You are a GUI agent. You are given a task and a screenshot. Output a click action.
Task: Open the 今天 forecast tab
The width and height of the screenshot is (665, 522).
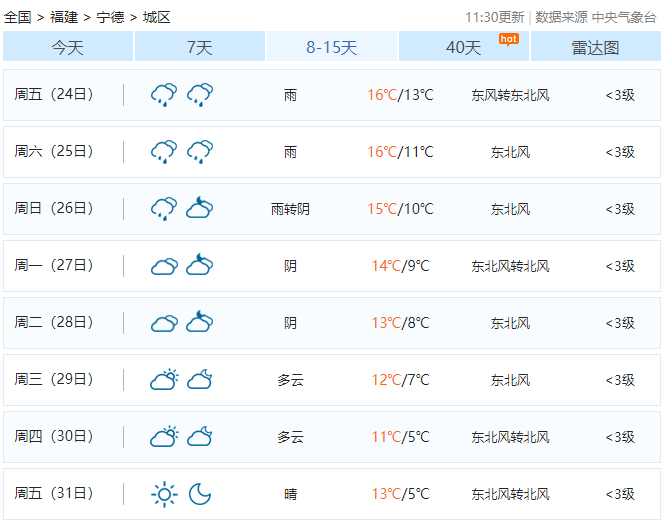[x=68, y=46]
